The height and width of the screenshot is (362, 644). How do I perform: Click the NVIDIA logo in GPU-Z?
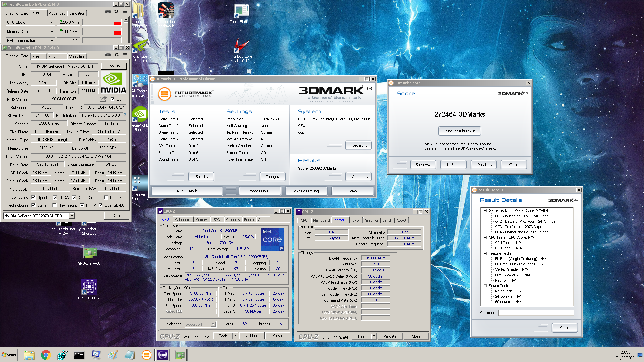click(113, 82)
